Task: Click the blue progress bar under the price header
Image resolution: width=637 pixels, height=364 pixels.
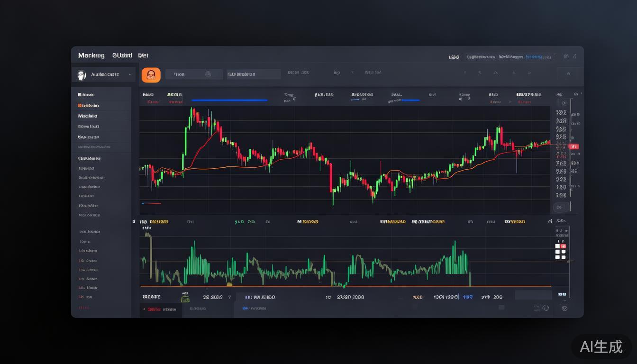Action: click(x=229, y=100)
